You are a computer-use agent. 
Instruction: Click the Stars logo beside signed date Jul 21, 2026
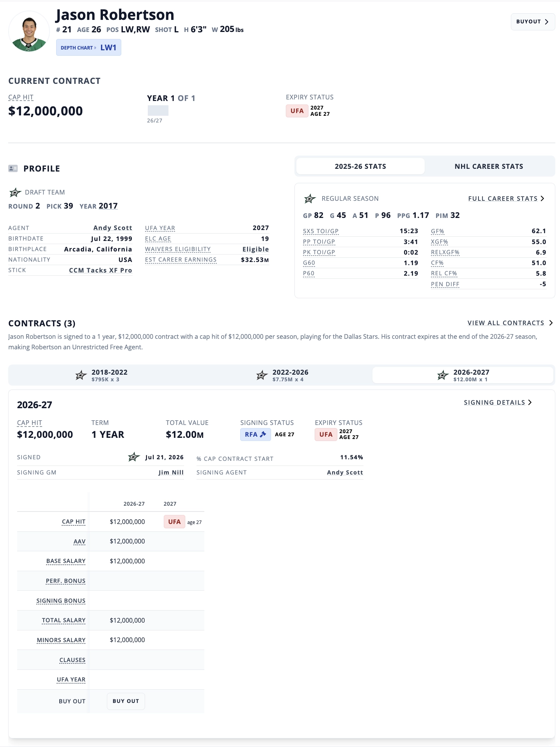[134, 457]
